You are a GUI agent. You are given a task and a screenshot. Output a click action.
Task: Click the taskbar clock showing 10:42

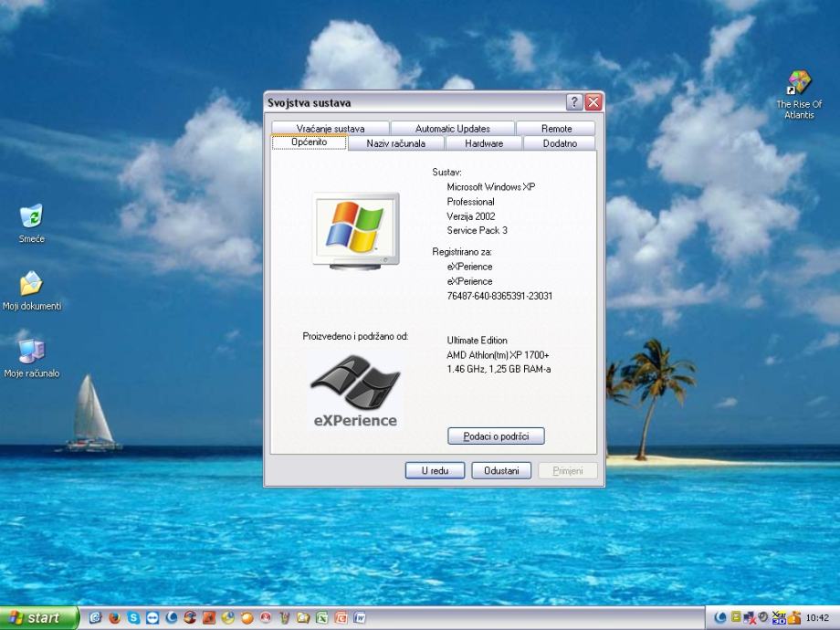pos(817,618)
